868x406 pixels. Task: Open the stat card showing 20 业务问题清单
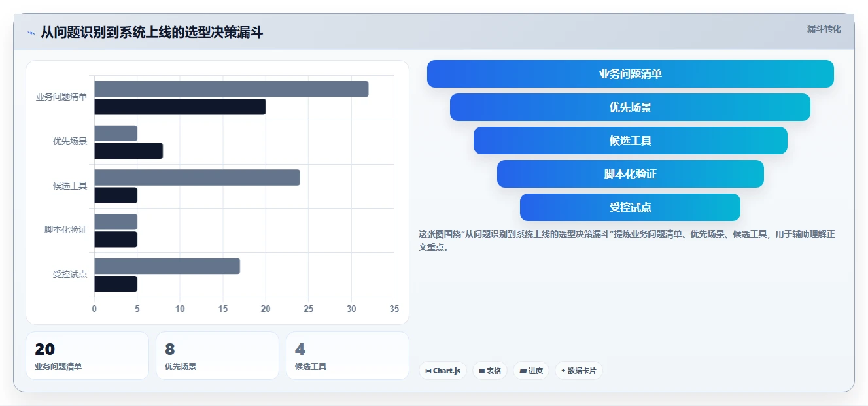[x=87, y=356]
